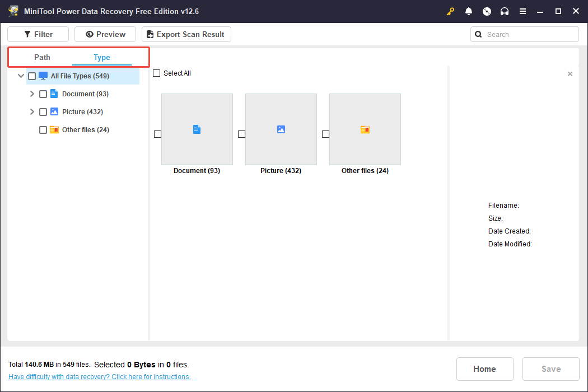
Task: Click the Export Scan Result button
Action: [186, 34]
